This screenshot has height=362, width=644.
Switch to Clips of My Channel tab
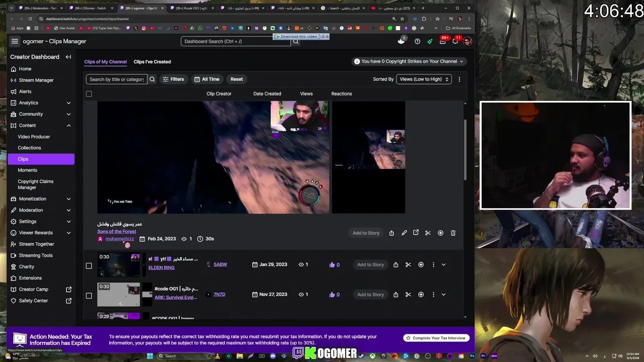[105, 62]
